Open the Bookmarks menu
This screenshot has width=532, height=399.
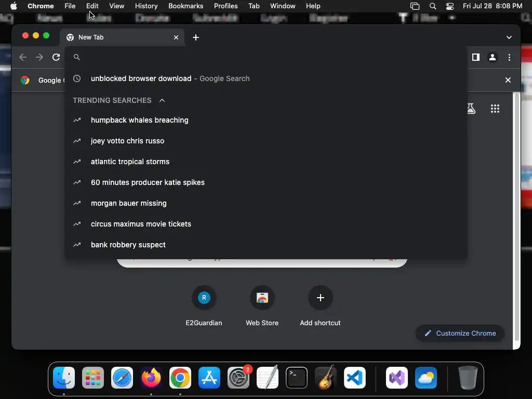[x=186, y=6]
